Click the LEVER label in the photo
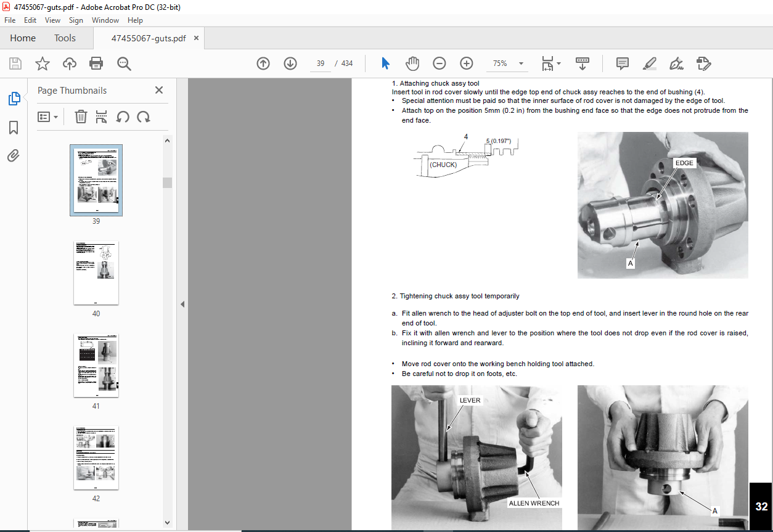This screenshot has height=532, width=773. pyautogui.click(x=470, y=400)
